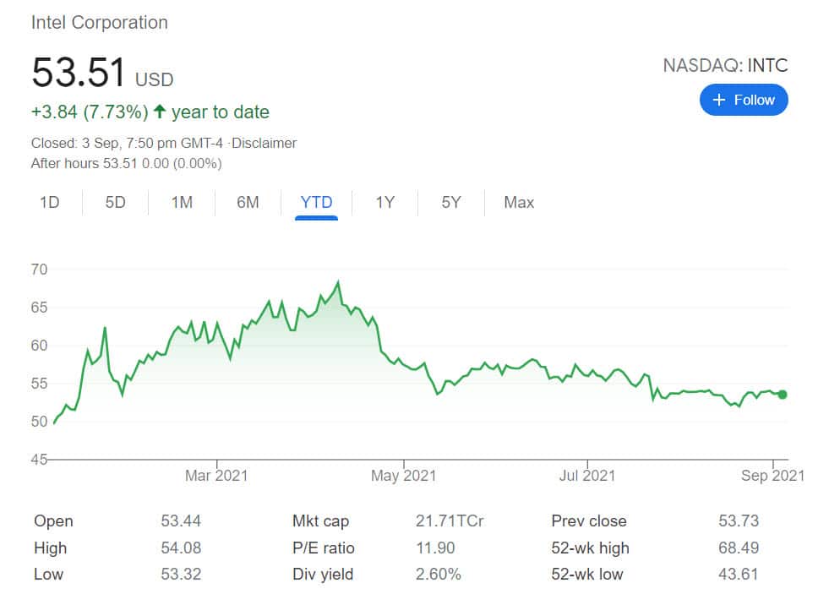Click the High value 54.08
This screenshot has height=616, width=840.
pos(181,548)
